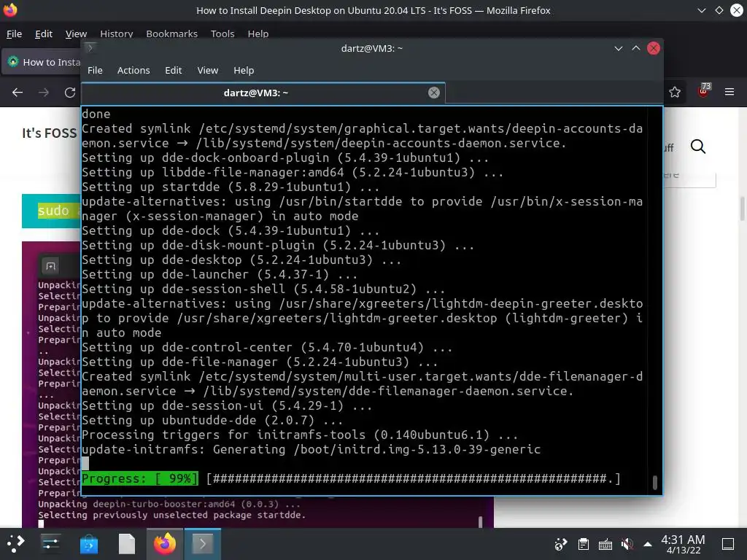Image resolution: width=747 pixels, height=560 pixels.
Task: Click the Progress 99% indicator
Action: 139,478
